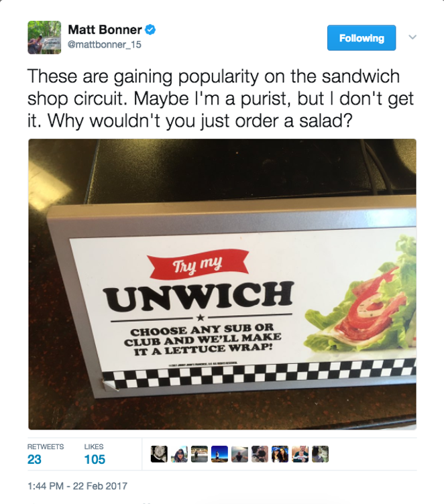Select the second liker avatar
This screenshot has height=504, width=444.
[179, 454]
